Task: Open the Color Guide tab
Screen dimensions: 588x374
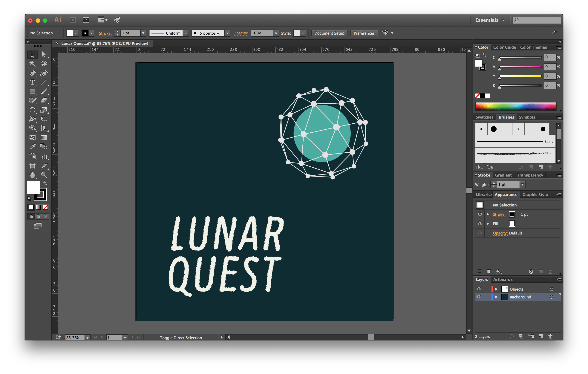Action: 504,47
